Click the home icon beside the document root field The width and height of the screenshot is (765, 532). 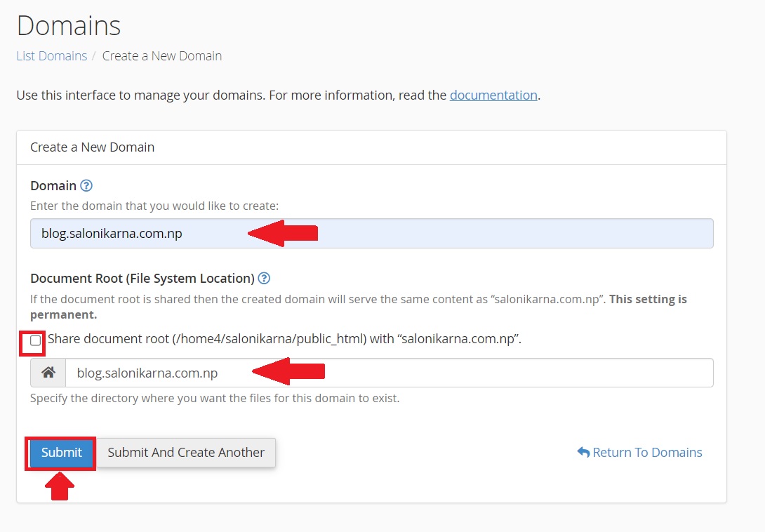(46, 372)
